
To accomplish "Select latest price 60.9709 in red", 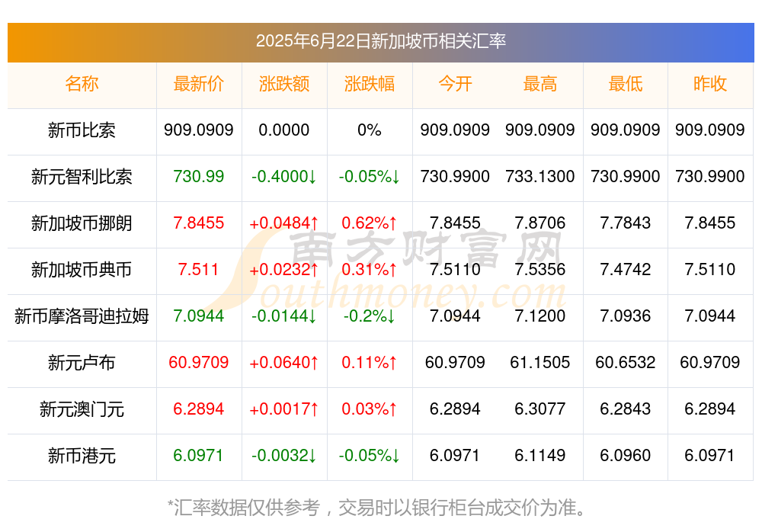I will pos(198,362).
